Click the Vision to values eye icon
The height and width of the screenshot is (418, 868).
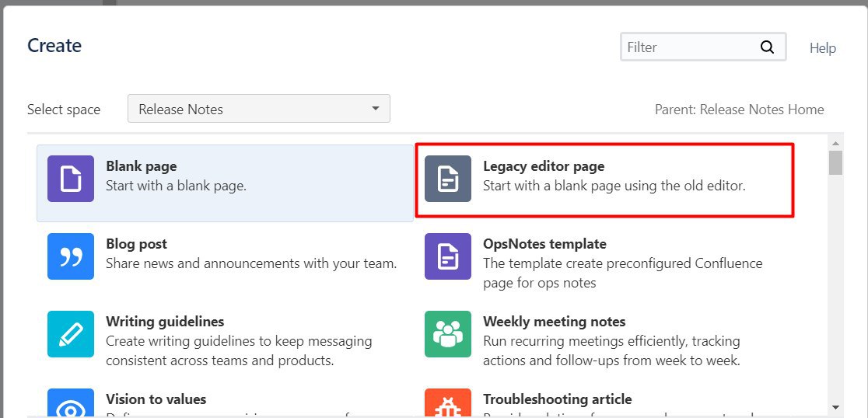pyautogui.click(x=71, y=404)
